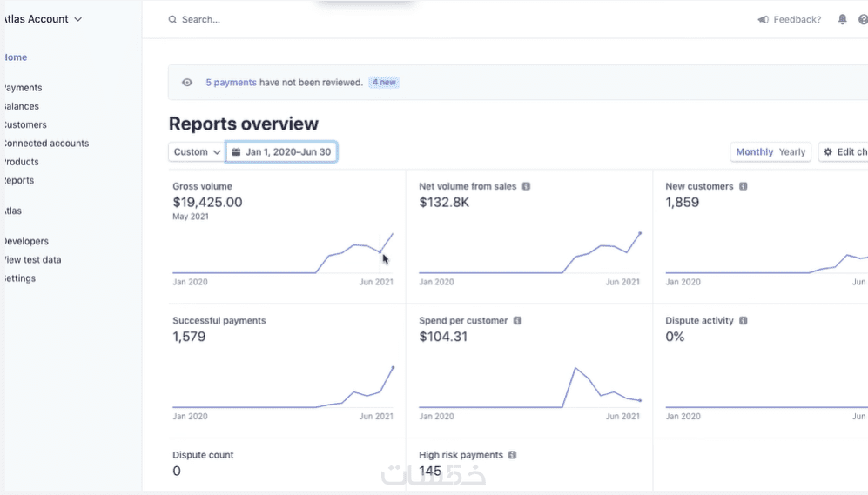Click info icon beside New customers
This screenshot has height=495, width=868.
click(x=743, y=186)
